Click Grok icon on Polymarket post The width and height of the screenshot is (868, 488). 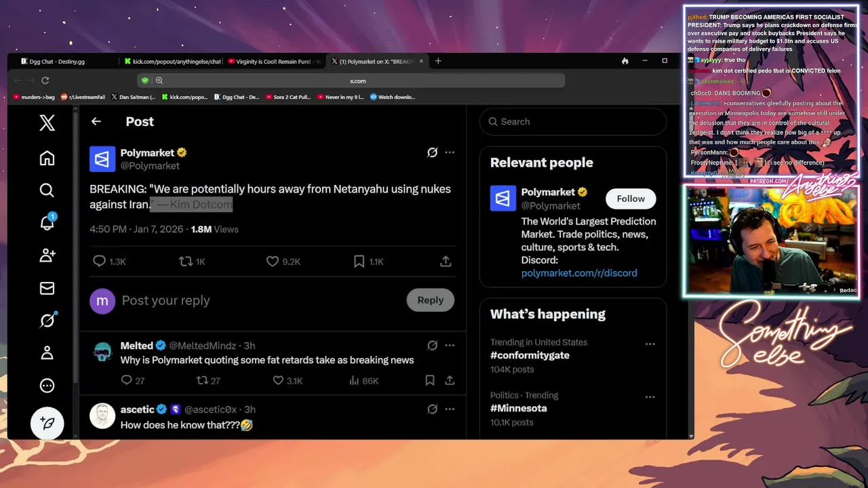[x=432, y=152]
